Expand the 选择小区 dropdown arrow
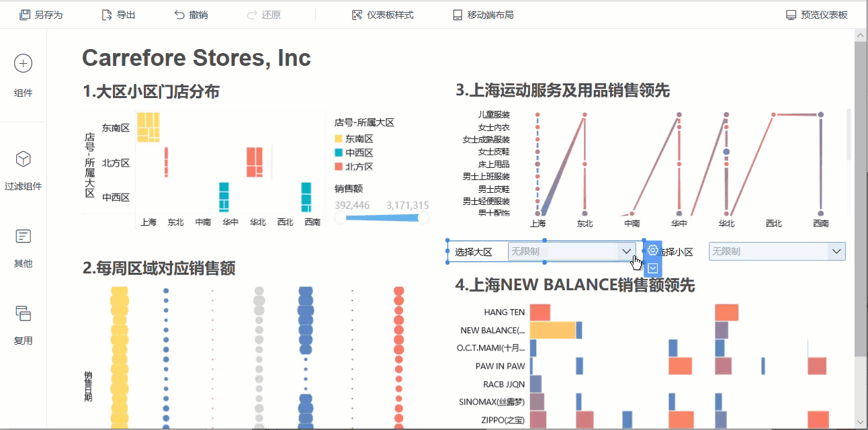868x430 pixels. coord(836,251)
